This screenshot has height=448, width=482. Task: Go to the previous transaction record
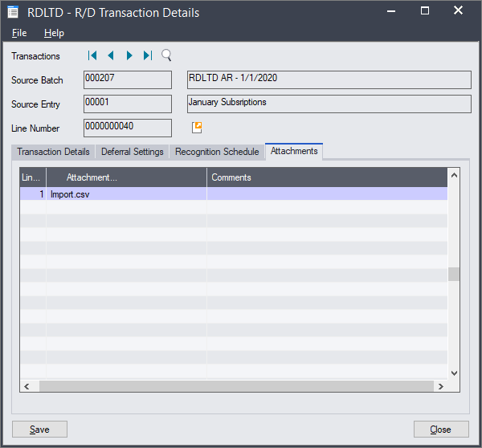click(111, 55)
